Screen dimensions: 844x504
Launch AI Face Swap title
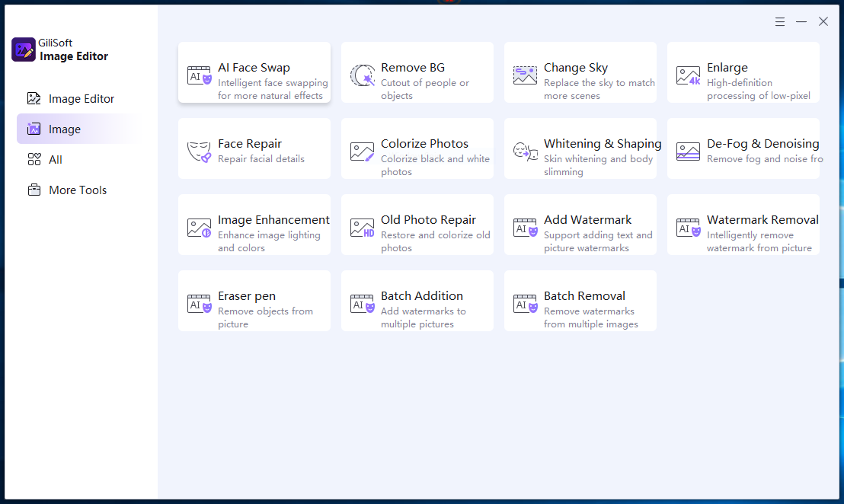click(254, 68)
